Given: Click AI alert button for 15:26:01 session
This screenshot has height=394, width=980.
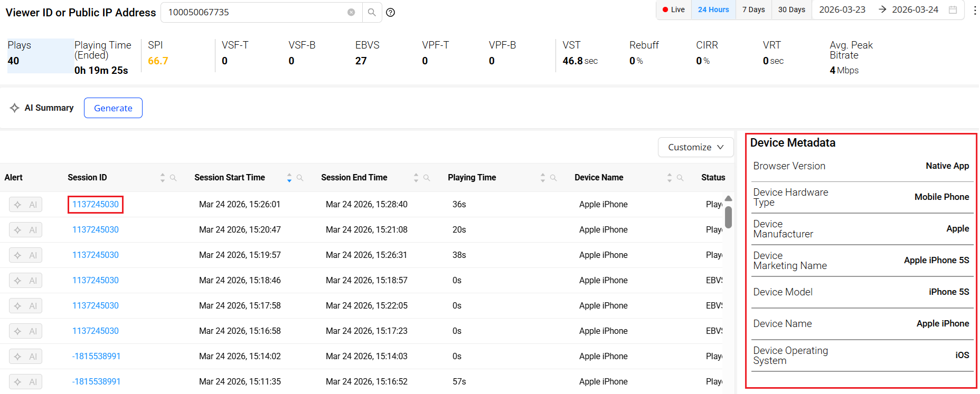Looking at the screenshot, I should pos(25,205).
